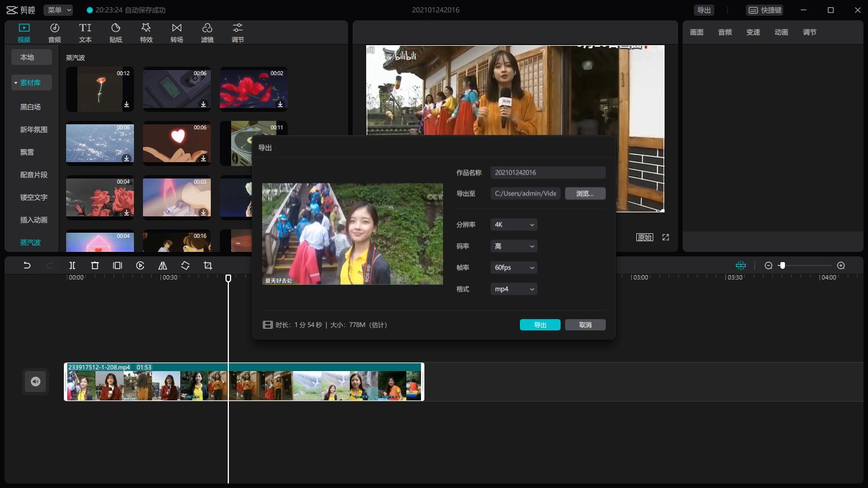The width and height of the screenshot is (868, 488).
Task: Click the 浏览... browse button
Action: click(x=585, y=194)
